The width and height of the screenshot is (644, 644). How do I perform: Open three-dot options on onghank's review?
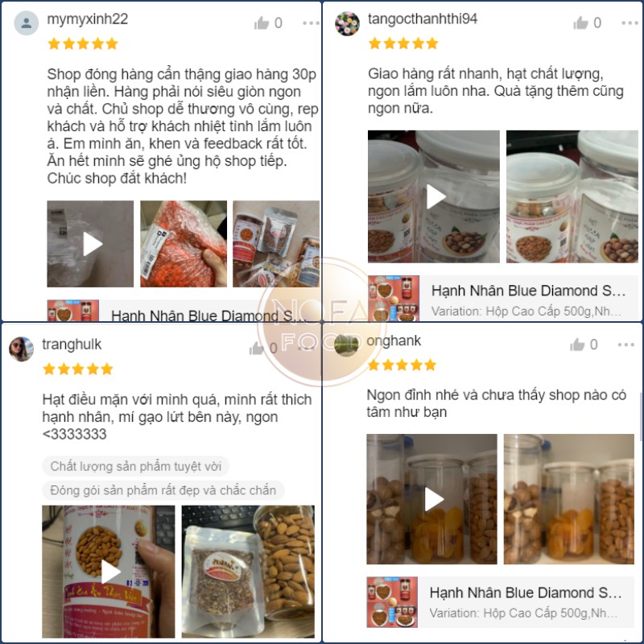pyautogui.click(x=626, y=345)
